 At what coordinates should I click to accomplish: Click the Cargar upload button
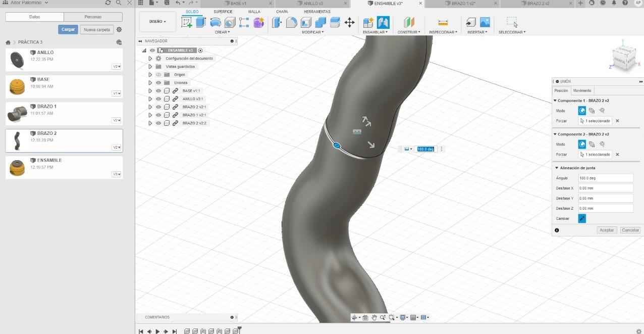pos(68,30)
